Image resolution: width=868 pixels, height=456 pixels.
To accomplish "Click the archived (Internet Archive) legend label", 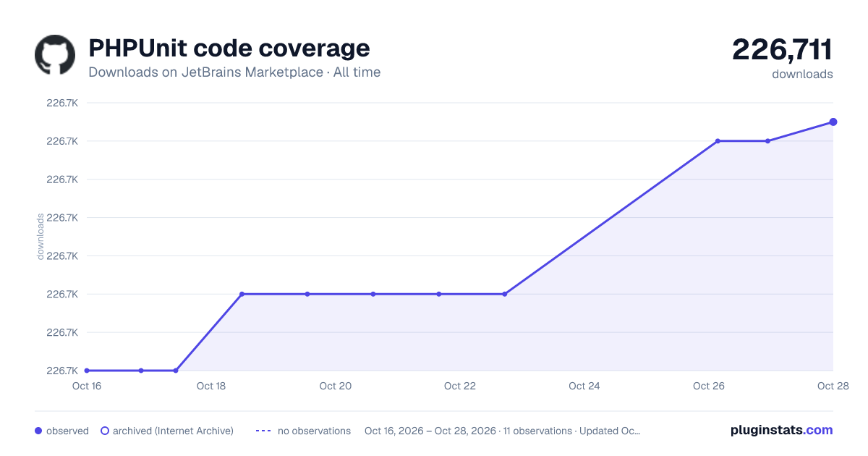I will (173, 431).
